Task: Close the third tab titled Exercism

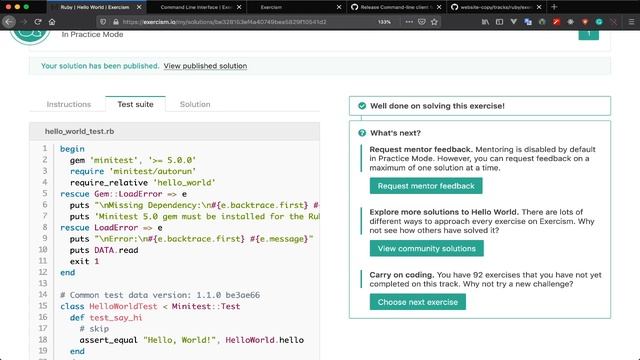Action: point(339,7)
